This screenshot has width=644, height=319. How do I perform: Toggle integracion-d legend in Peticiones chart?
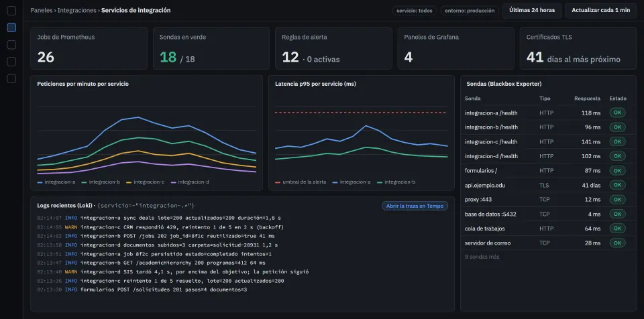coord(190,182)
